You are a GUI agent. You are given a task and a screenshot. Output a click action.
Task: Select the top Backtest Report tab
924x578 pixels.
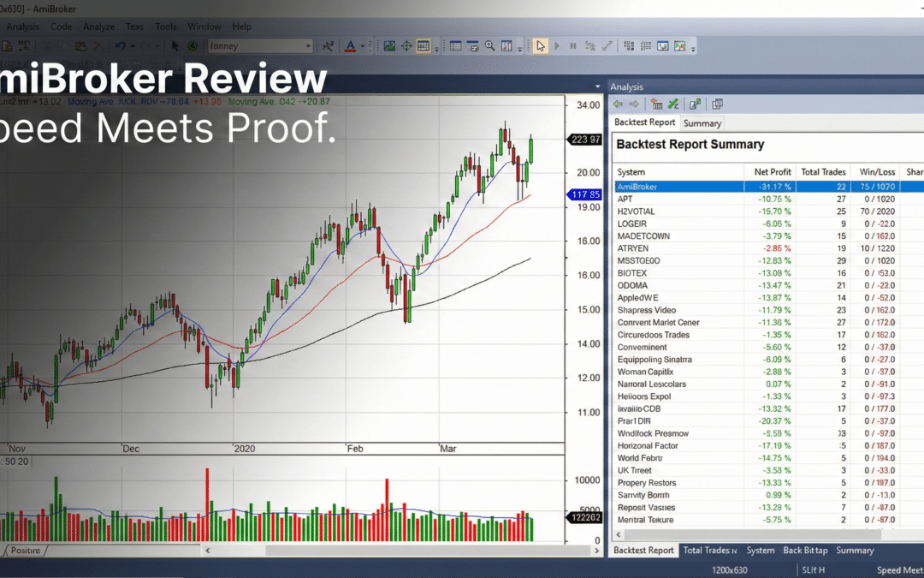coord(645,122)
